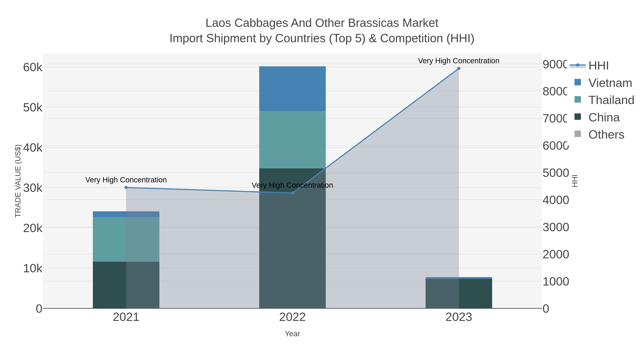
Task: Click the 2023 x-axis label
Action: (459, 317)
